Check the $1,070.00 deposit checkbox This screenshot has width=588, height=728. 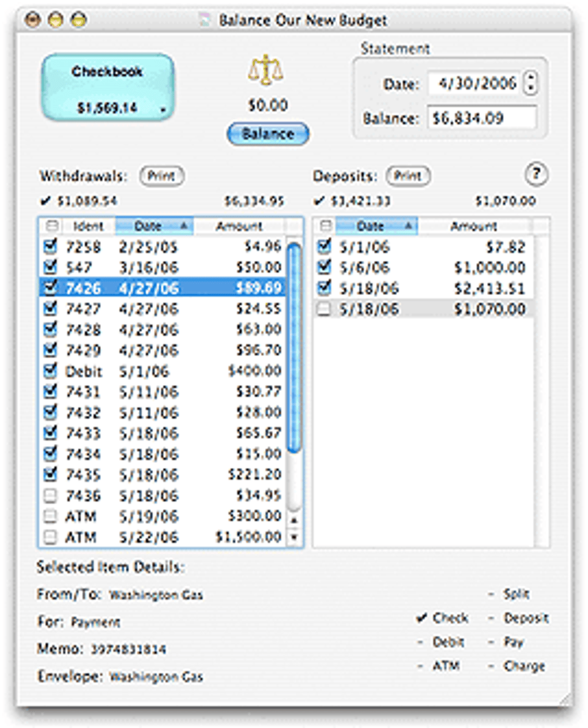(325, 309)
